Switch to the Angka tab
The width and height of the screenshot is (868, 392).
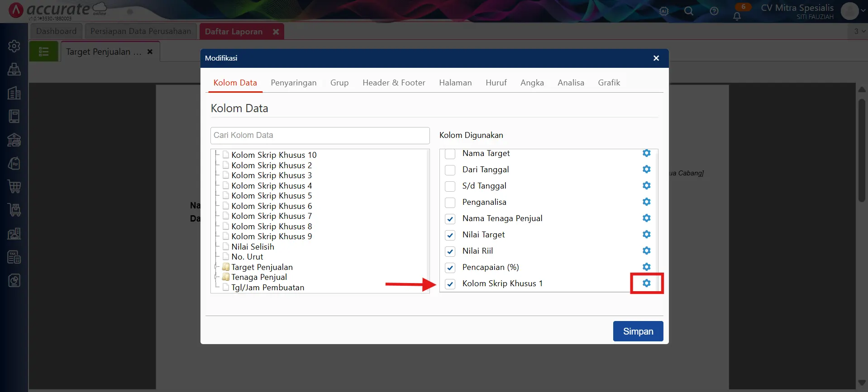(532, 83)
